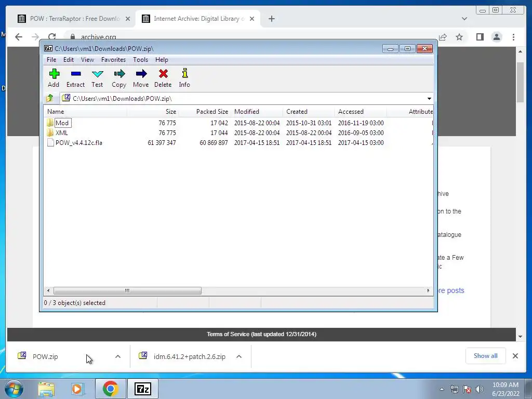Open the Help menu
The width and height of the screenshot is (532, 399).
pos(162,60)
